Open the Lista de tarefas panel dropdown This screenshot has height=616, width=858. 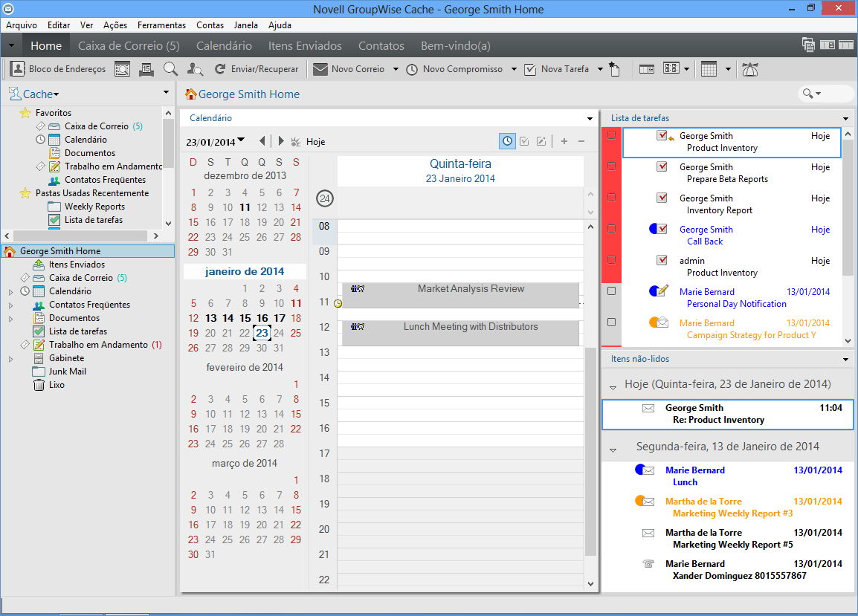(846, 118)
